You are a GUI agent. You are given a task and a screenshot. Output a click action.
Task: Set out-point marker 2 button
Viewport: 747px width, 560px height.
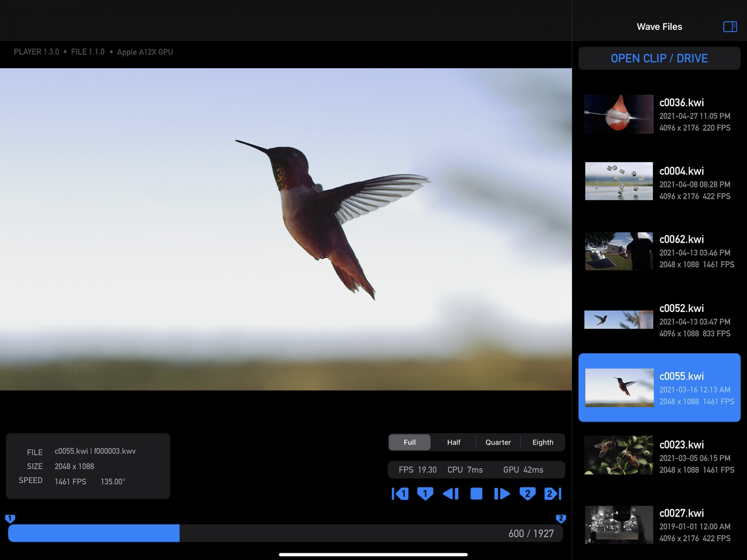527,494
